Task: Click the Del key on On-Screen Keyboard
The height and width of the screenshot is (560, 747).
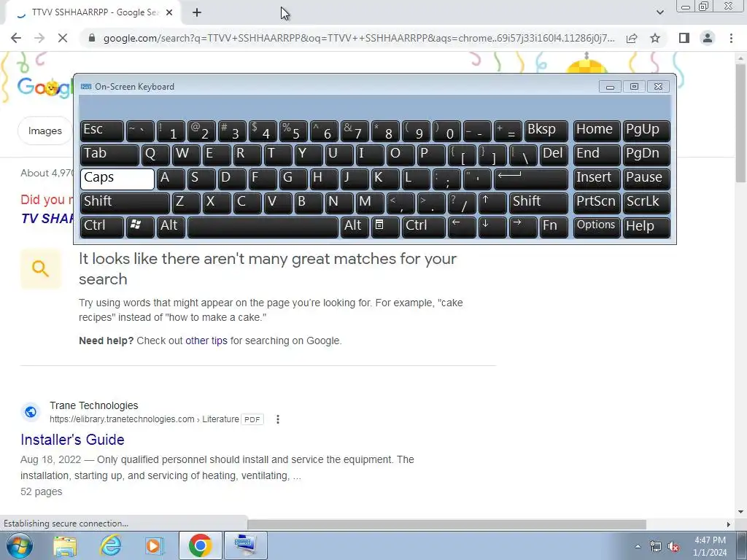Action: pos(554,155)
